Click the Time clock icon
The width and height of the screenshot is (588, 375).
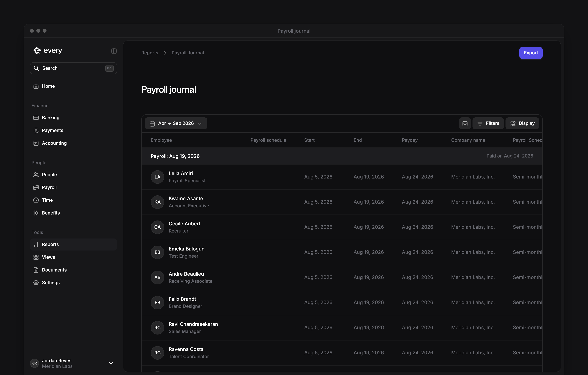(36, 200)
